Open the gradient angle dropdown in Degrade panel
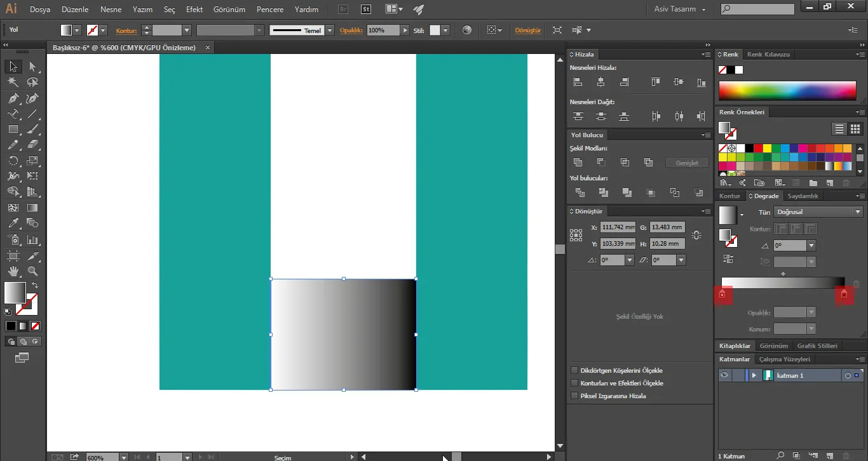Screen dimensions: 868x461 (x=811, y=245)
